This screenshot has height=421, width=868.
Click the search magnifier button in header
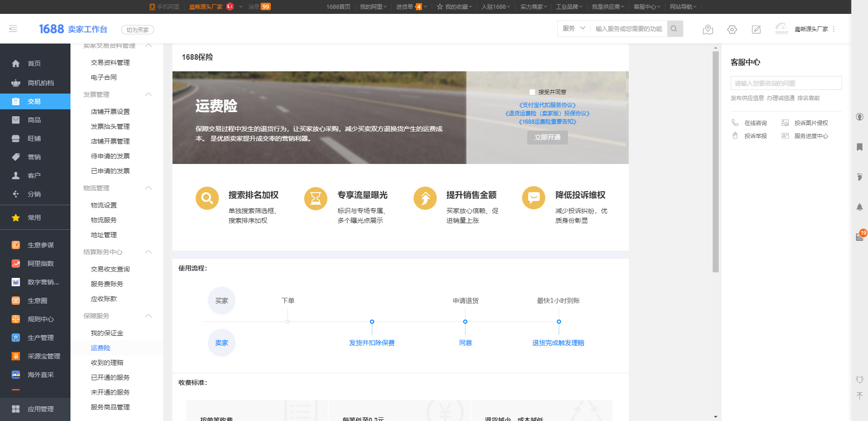pos(674,29)
